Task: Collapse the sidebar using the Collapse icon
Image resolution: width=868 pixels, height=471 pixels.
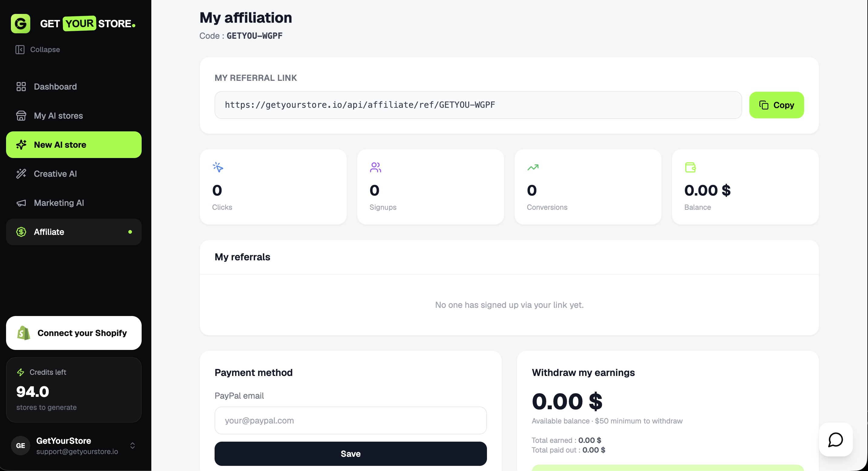Action: click(x=20, y=50)
